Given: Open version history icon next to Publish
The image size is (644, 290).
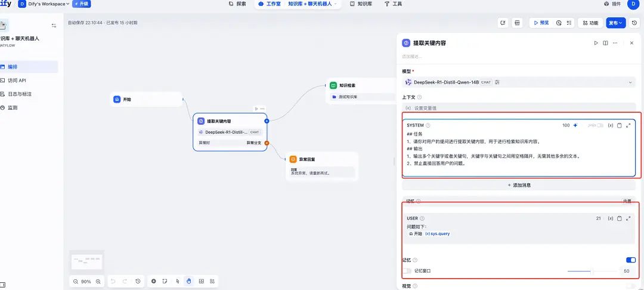Looking at the screenshot, I should click(634, 23).
